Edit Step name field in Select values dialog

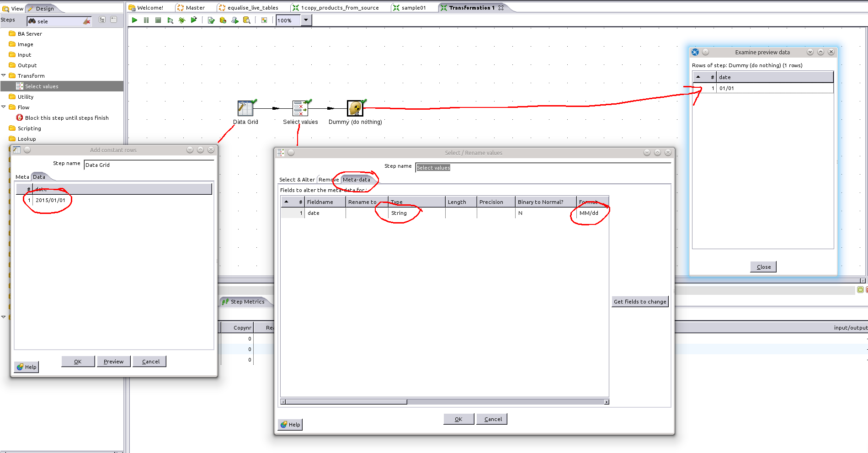coord(543,168)
